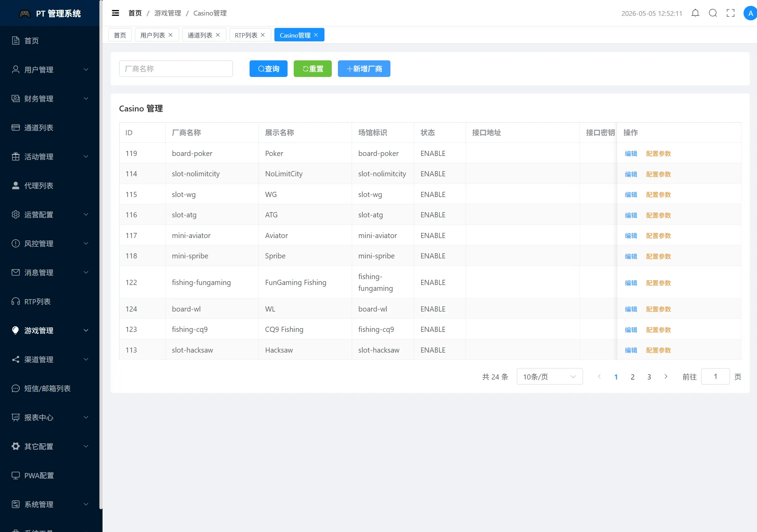Focus the 厂商名称 search field

point(176,69)
